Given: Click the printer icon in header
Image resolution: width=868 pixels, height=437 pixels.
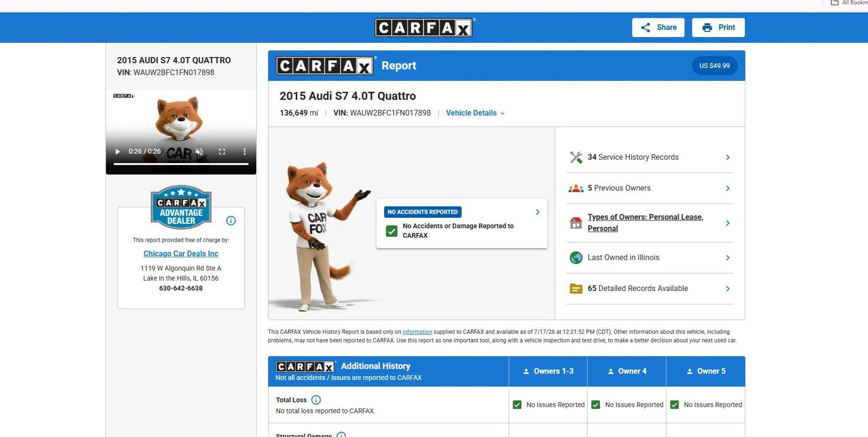Looking at the screenshot, I should pos(707,28).
